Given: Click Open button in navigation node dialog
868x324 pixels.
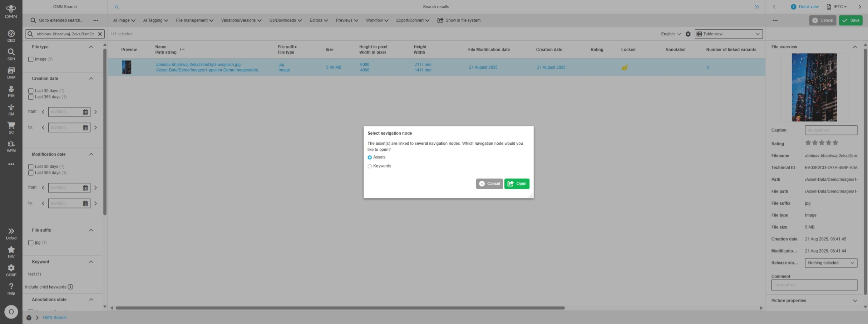Looking at the screenshot, I should (x=517, y=184).
